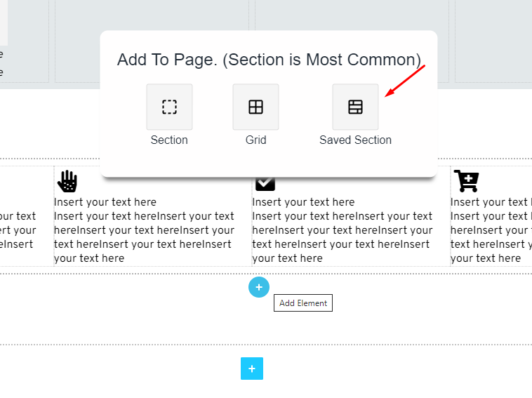Select the hand icon in the text column
This screenshot has width=532, height=398.
(67, 181)
